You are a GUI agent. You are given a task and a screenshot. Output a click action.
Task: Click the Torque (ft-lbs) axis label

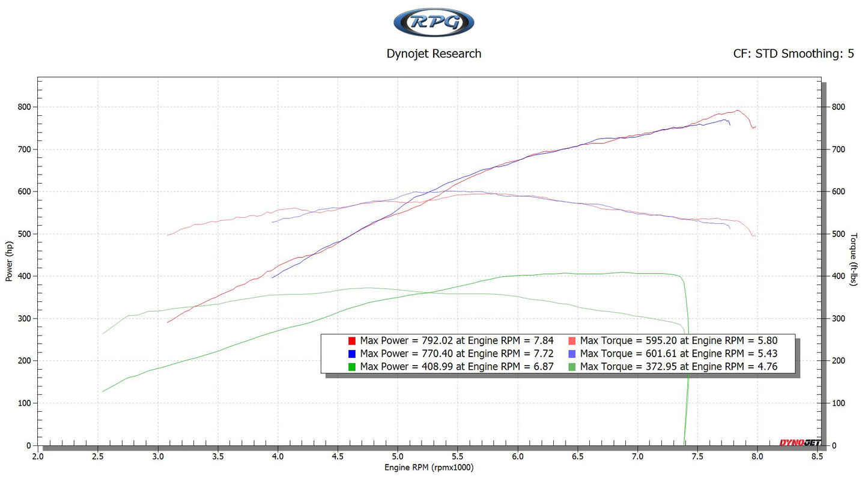coord(854,259)
